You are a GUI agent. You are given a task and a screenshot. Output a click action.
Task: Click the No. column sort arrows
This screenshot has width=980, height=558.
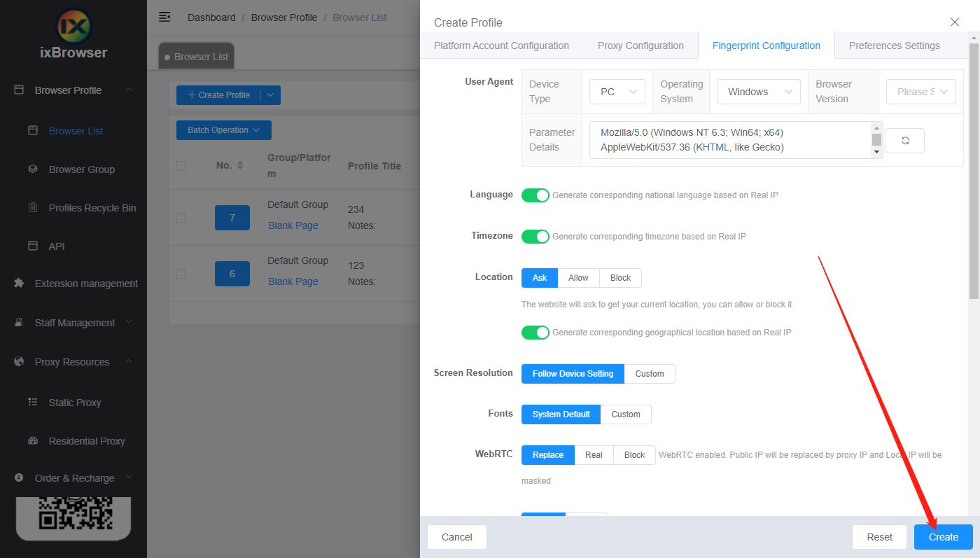pos(240,166)
